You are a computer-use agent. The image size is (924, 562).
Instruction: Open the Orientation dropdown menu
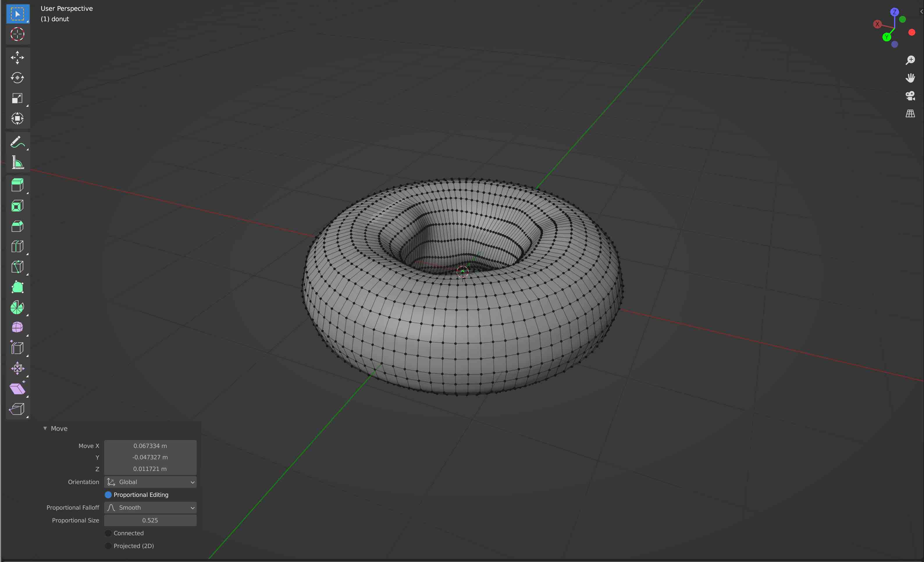coord(150,481)
